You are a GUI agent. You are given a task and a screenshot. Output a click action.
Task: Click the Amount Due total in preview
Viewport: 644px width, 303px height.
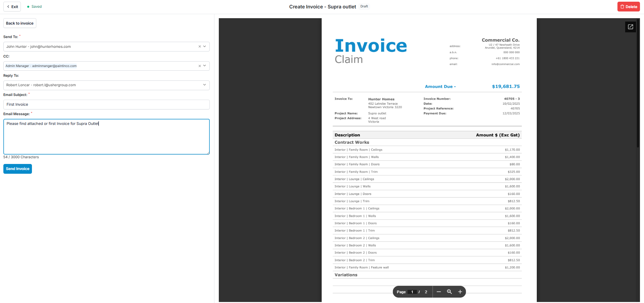[506, 87]
